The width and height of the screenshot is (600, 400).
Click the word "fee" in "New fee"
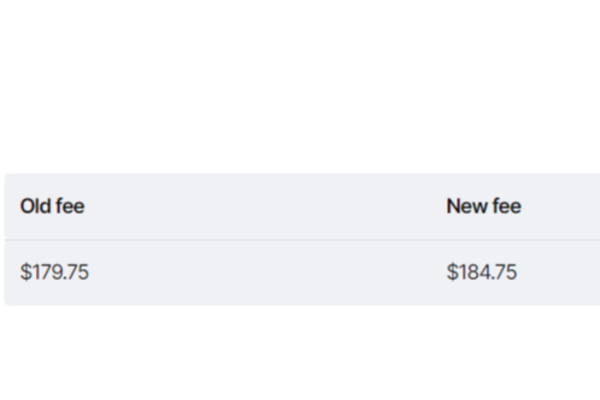[x=505, y=207]
